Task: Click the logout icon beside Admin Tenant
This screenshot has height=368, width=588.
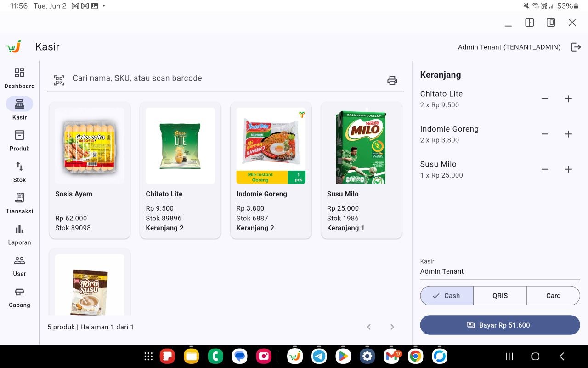Action: [x=576, y=47]
